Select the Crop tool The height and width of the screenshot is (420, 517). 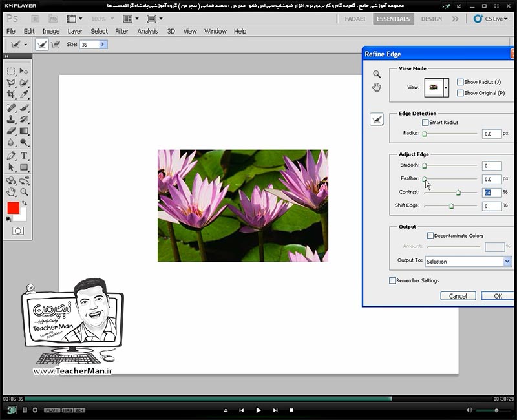point(11,94)
